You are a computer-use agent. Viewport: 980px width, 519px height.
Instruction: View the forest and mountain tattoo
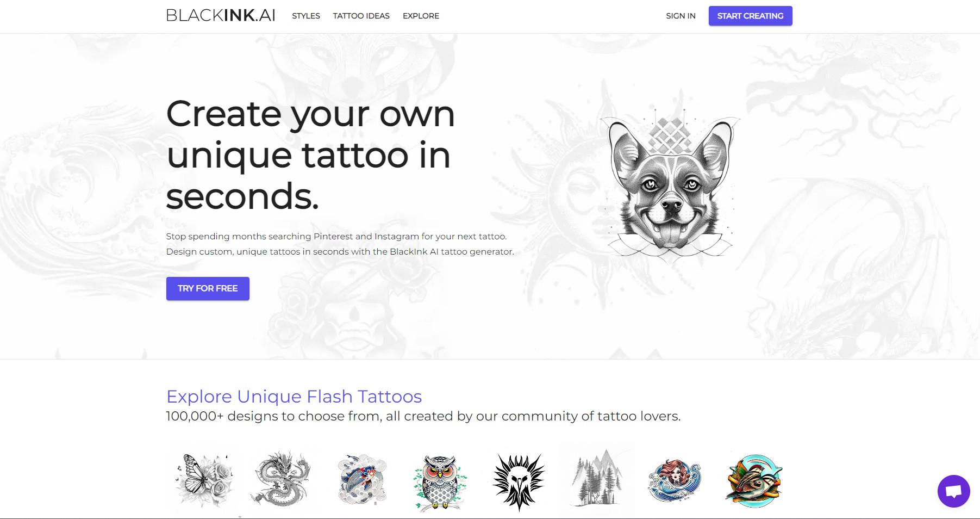597,480
